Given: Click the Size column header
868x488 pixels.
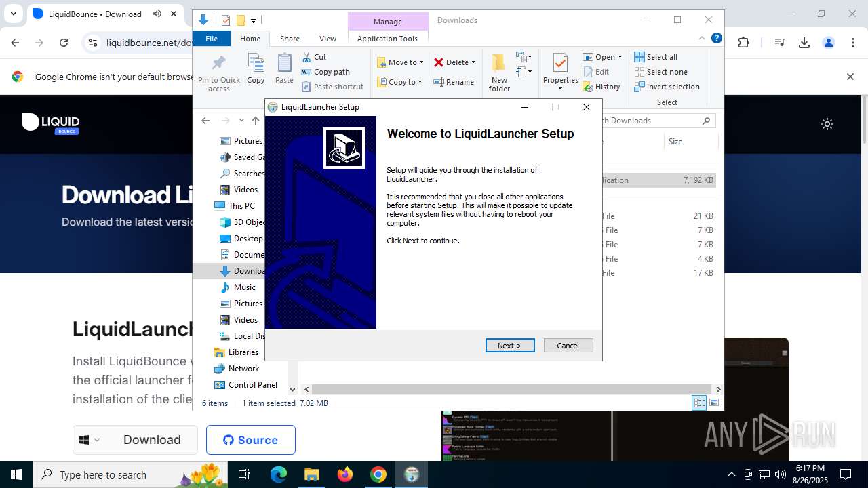Looking at the screenshot, I should (x=690, y=142).
